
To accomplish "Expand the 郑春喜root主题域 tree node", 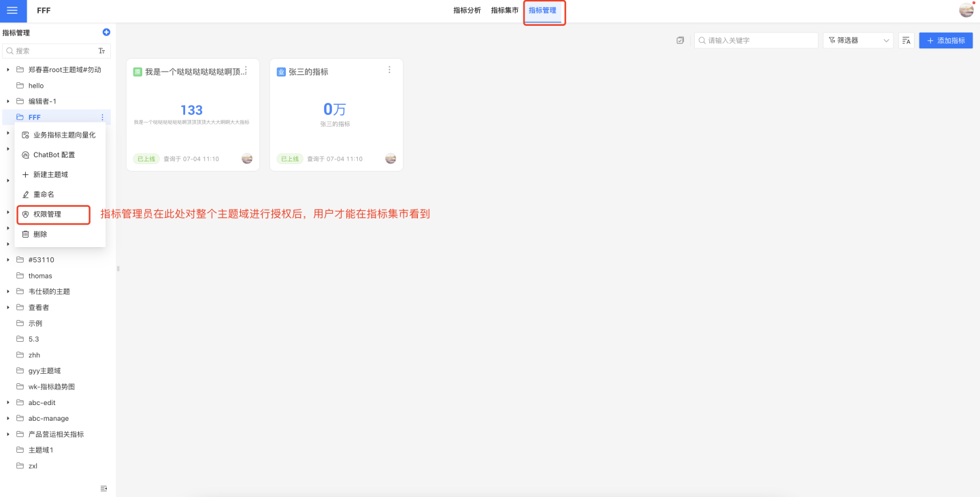I will pyautogui.click(x=8, y=69).
